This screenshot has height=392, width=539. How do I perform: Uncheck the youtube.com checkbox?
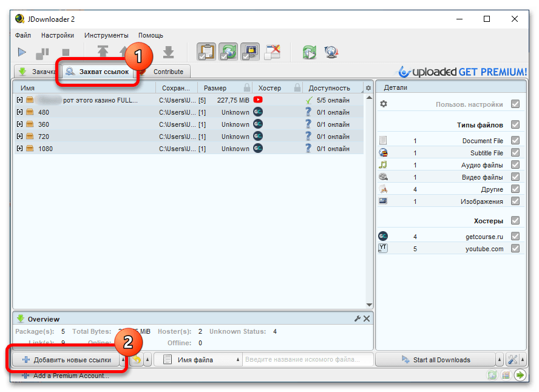point(515,248)
